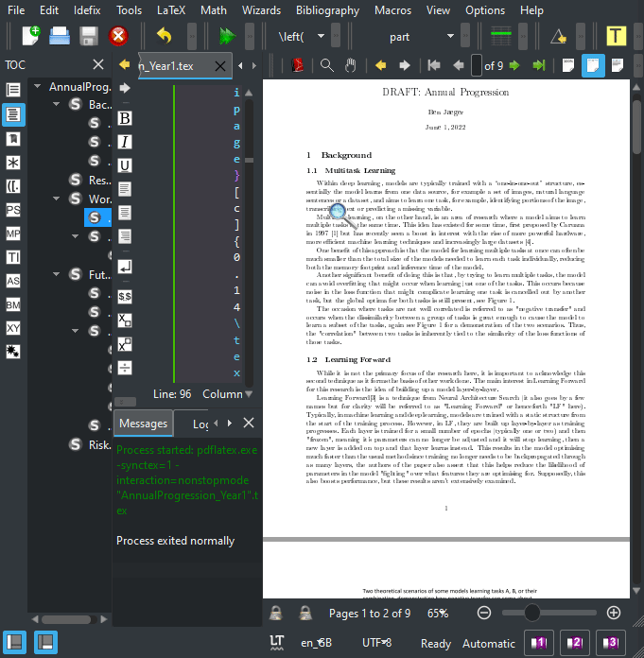
Task: Apply bold formatting with the B icon
Action: coord(125,118)
